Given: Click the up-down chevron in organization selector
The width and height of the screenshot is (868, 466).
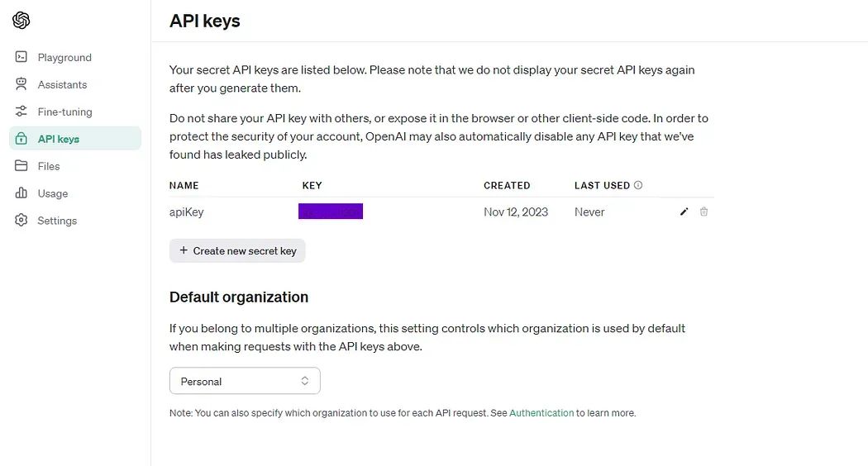Looking at the screenshot, I should pyautogui.click(x=304, y=381).
